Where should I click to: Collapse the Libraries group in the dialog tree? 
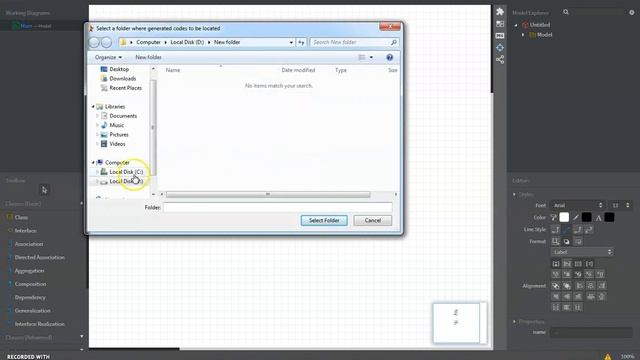click(x=93, y=107)
